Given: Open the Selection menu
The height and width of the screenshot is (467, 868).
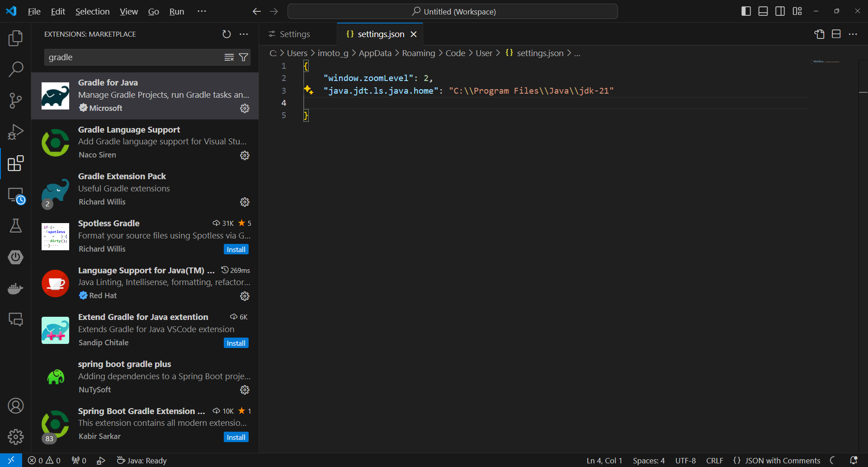Looking at the screenshot, I should [x=92, y=11].
